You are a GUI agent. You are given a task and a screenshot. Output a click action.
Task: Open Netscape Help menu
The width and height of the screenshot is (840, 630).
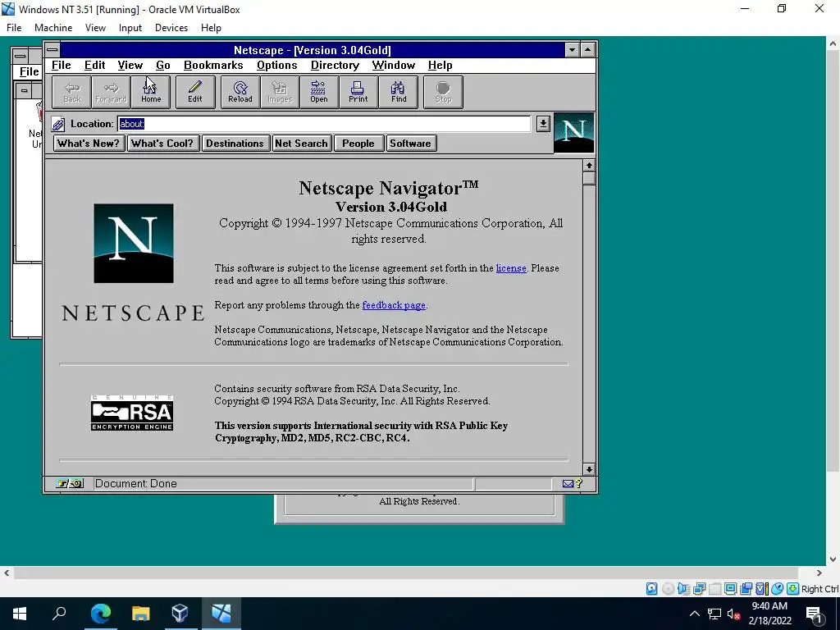click(441, 66)
